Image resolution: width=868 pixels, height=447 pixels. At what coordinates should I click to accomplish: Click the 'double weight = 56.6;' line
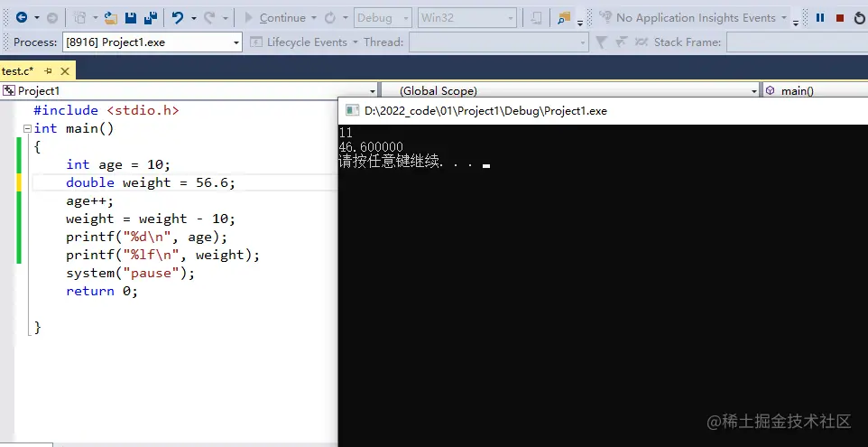pyautogui.click(x=151, y=182)
